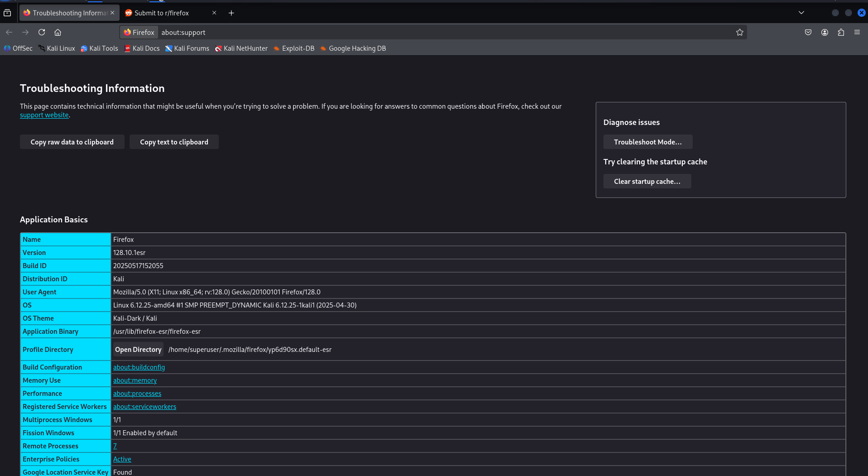The width and height of the screenshot is (868, 476).
Task: Bookmark this page with the star icon
Action: point(740,32)
